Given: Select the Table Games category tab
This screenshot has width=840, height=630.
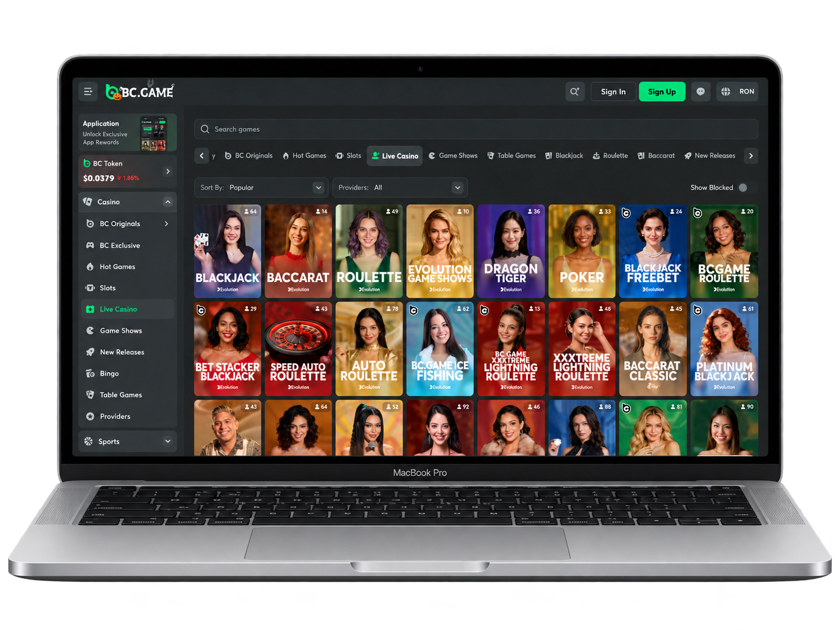Looking at the screenshot, I should point(511,155).
